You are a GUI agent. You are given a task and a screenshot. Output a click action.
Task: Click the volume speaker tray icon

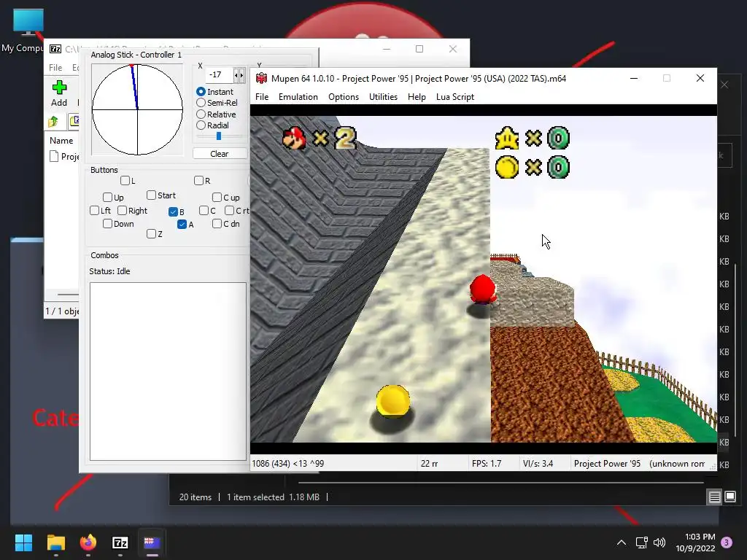tap(659, 542)
